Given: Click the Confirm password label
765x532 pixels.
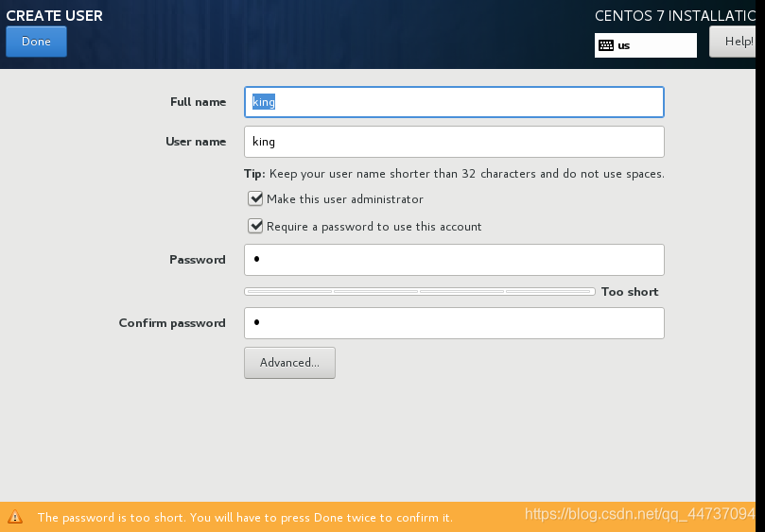Looking at the screenshot, I should [172, 323].
